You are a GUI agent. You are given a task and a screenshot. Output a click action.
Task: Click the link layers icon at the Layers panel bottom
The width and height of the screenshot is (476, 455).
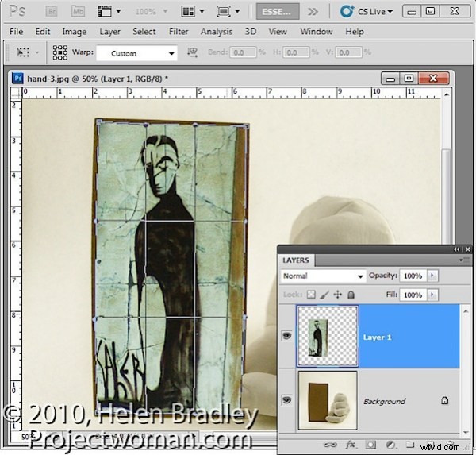click(330, 445)
